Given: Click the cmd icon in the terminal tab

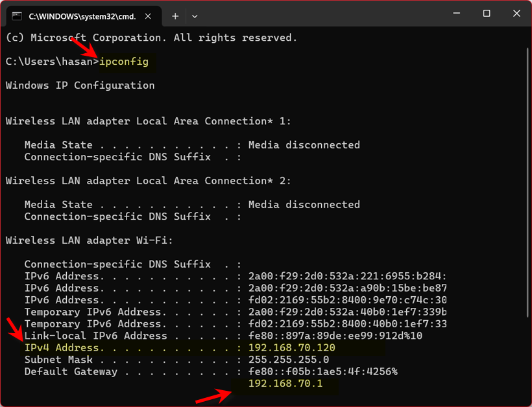Looking at the screenshot, I should [x=18, y=16].
